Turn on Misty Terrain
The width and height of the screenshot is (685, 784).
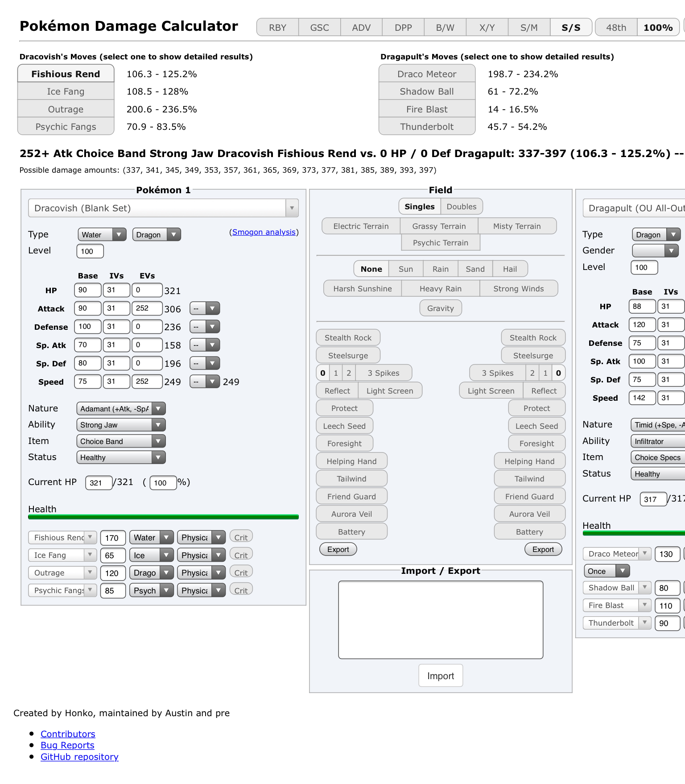pyautogui.click(x=517, y=226)
